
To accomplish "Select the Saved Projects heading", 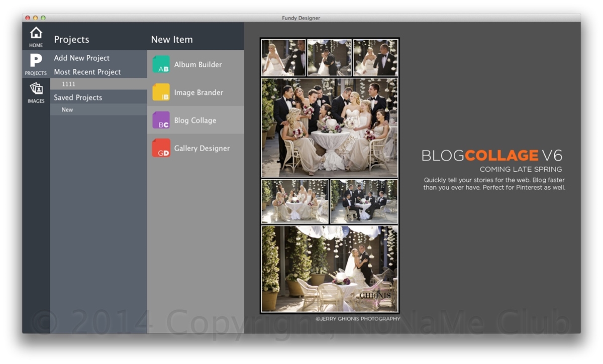I will [78, 97].
